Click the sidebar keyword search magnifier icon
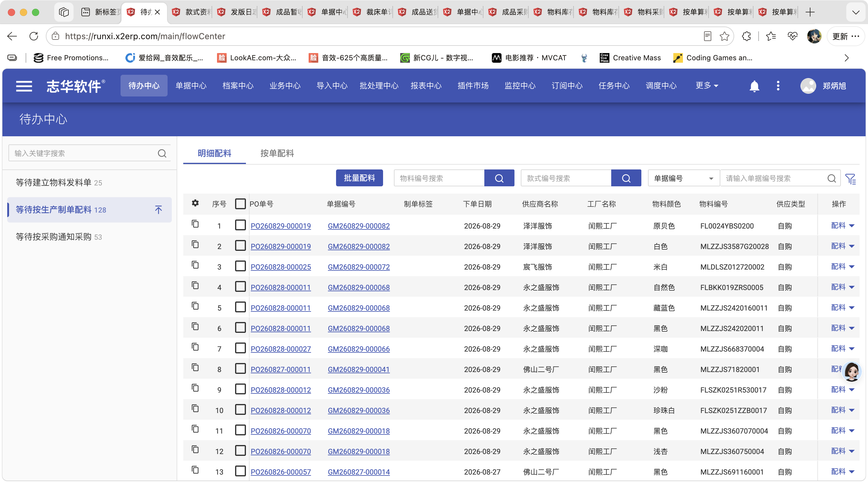 pos(162,154)
